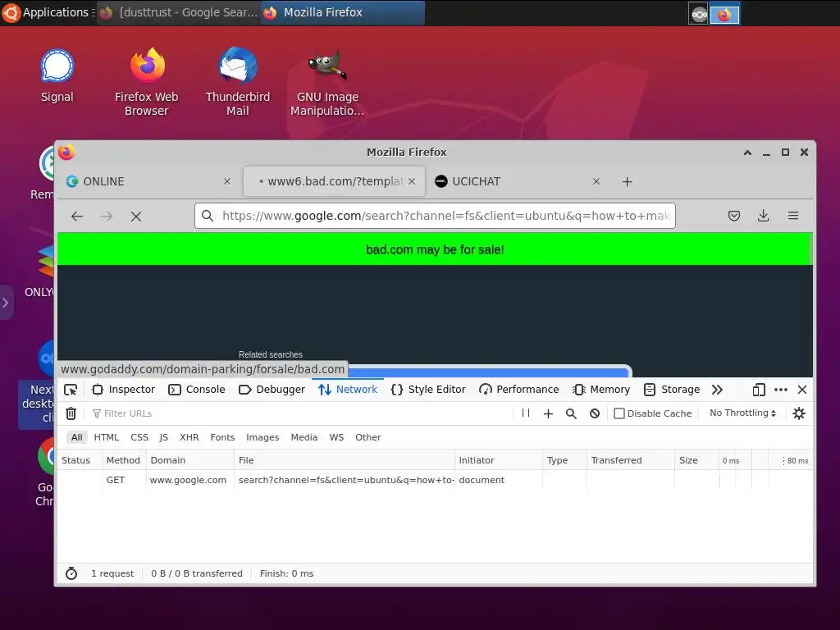Switch to the Console tab
This screenshot has height=630, width=840.
[x=197, y=390]
